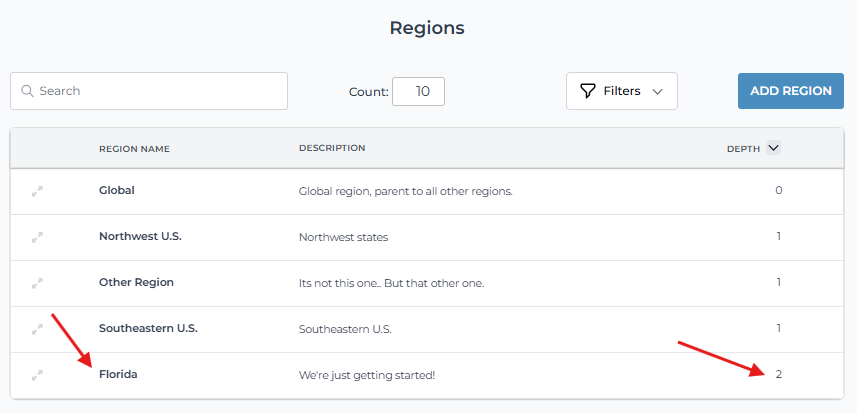Select the Northwest U.S. region name
This screenshot has height=413, width=857.
point(140,236)
